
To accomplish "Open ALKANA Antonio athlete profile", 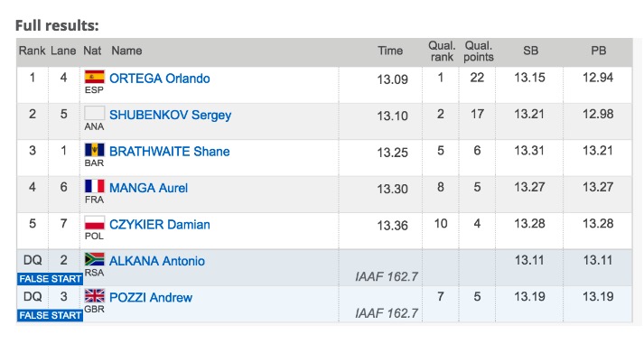I will 157,261.
